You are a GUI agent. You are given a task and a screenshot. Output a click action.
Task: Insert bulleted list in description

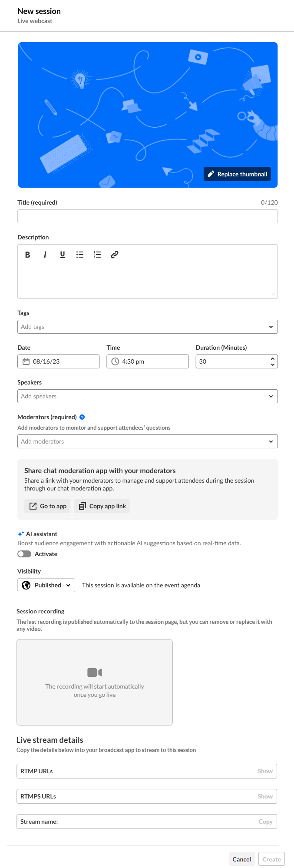pos(80,255)
